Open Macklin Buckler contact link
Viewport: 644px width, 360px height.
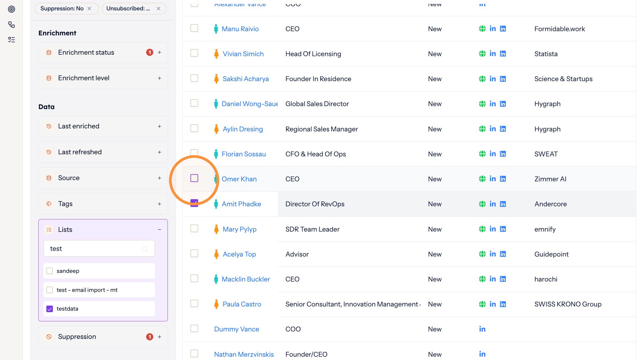[246, 279]
